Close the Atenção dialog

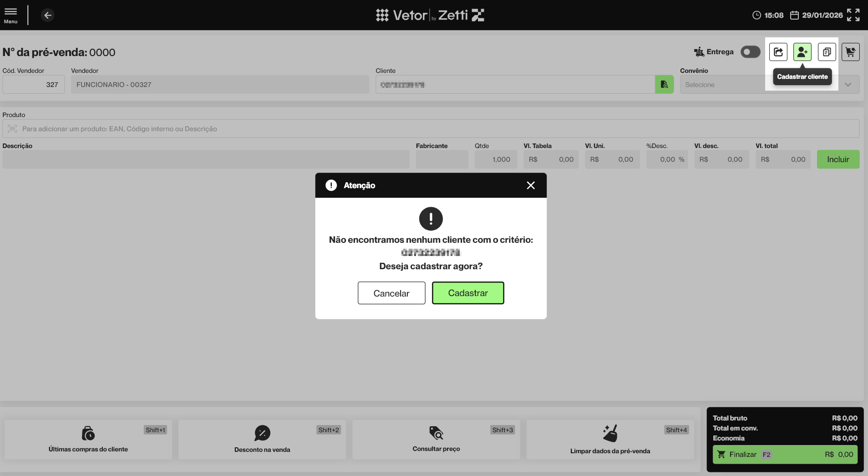(x=531, y=185)
